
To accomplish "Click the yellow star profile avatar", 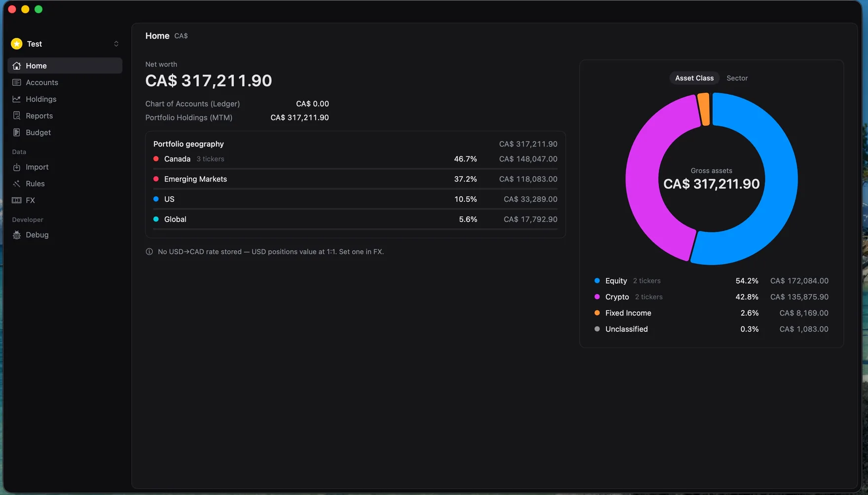I will 17,44.
